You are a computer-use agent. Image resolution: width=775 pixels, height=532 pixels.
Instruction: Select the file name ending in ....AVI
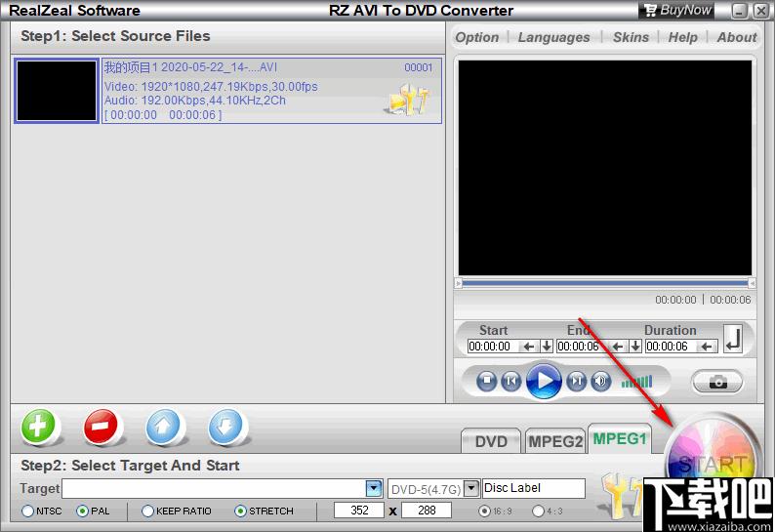coord(190,67)
